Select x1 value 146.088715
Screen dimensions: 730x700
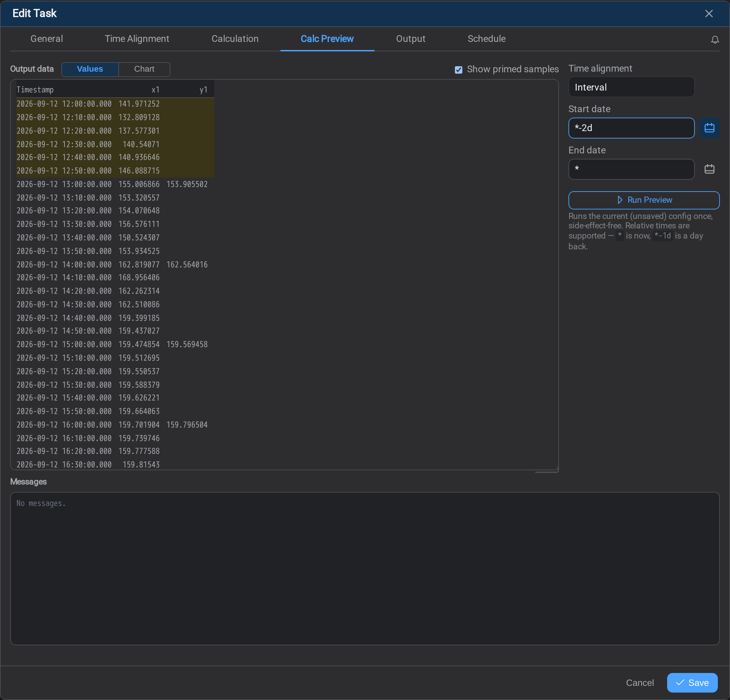[139, 171]
